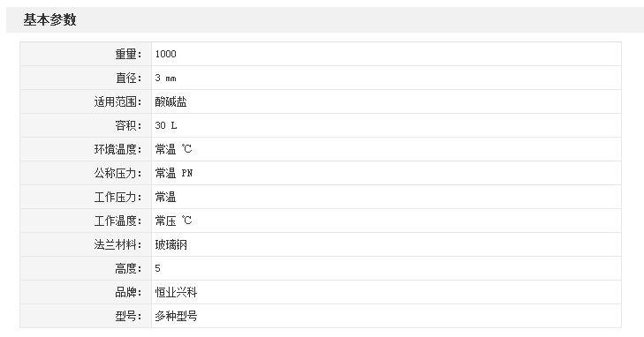
Task: Select the 环境温度 label
Action: [117, 149]
